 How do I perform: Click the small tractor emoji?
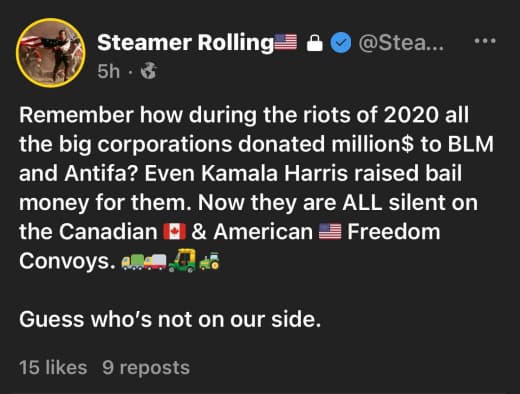(209, 261)
